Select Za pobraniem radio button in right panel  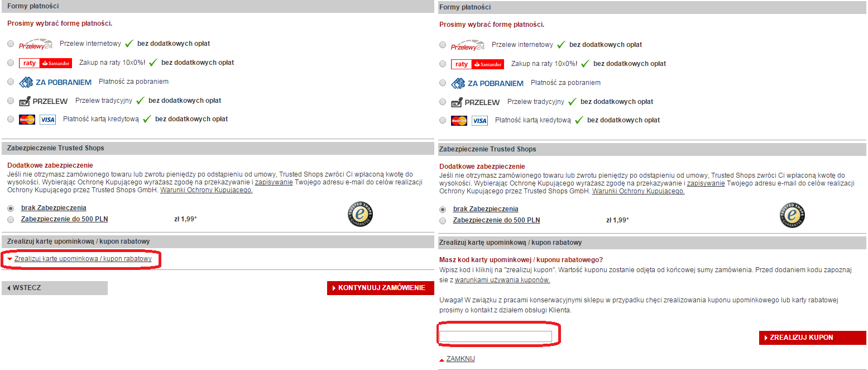pos(443,83)
